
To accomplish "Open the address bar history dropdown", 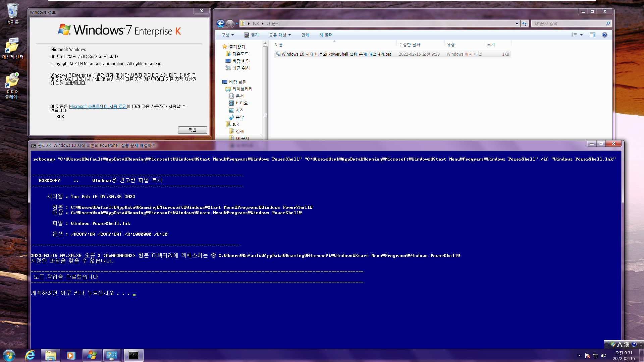I will (x=517, y=23).
